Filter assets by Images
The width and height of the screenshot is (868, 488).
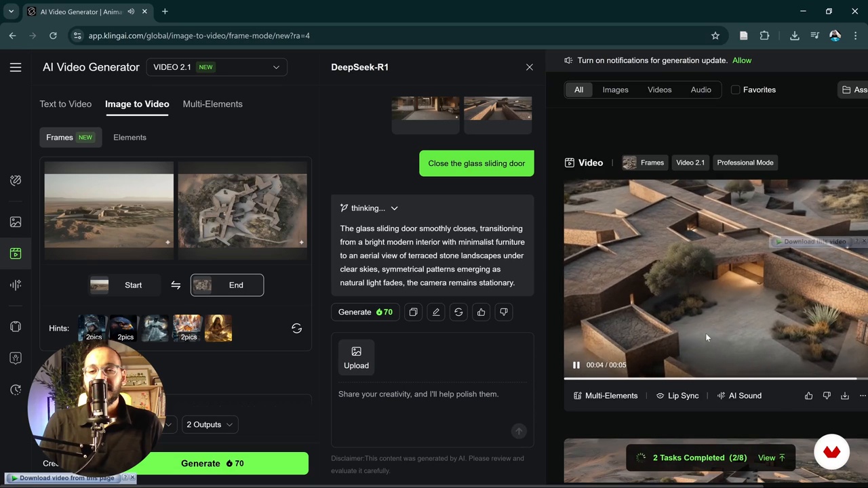tap(615, 89)
